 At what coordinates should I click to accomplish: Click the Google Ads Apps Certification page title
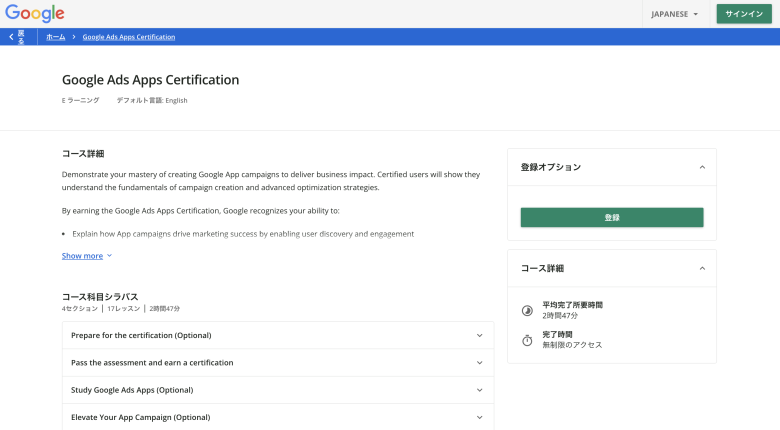(150, 80)
